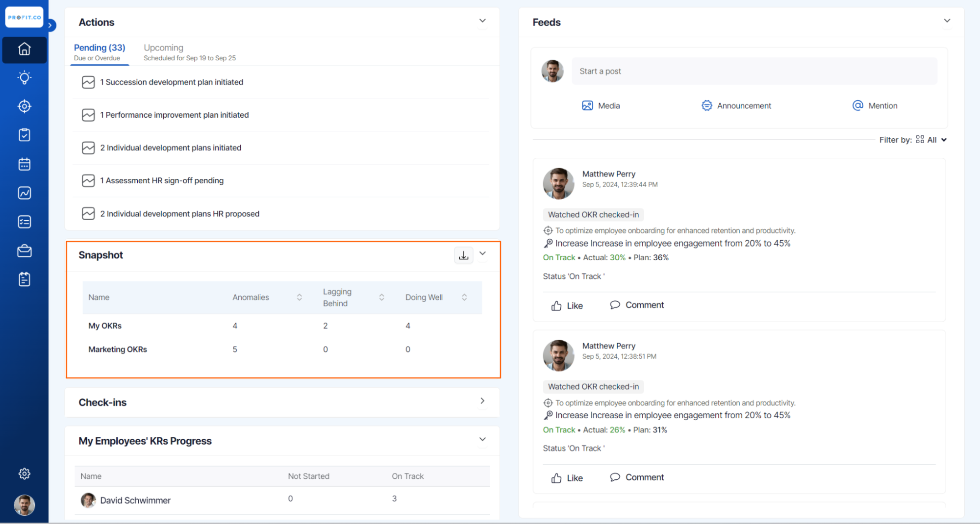This screenshot has width=980, height=524.
Task: Click the Start a post field
Action: (754, 71)
